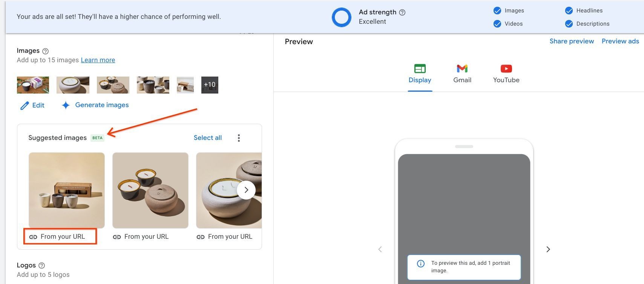Open the +10 more images tile
This screenshot has height=284, width=644.
click(x=210, y=85)
